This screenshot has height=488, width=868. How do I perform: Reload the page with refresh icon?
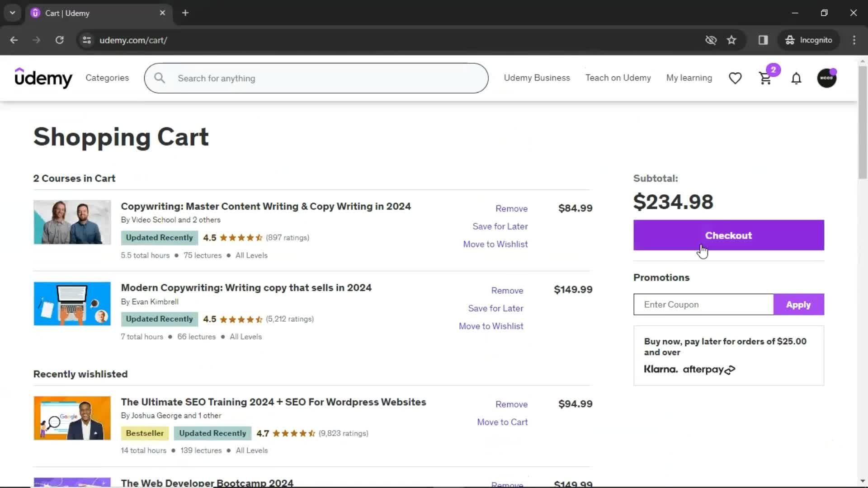click(59, 40)
